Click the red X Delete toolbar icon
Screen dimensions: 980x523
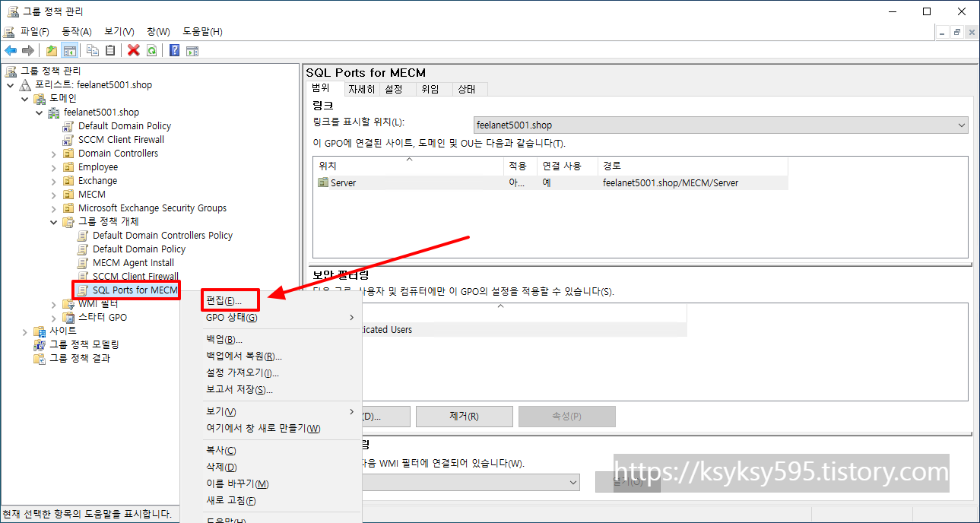coord(134,50)
